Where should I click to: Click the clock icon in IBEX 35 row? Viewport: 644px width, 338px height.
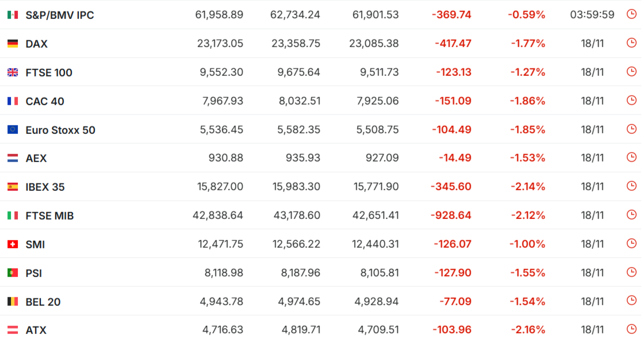click(631, 186)
